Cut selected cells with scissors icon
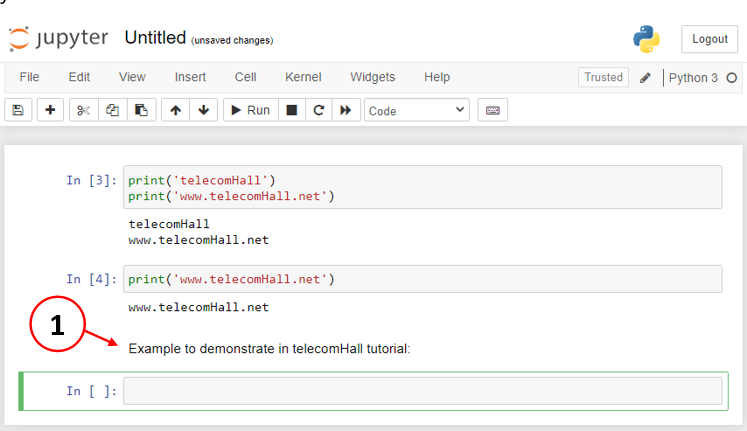 point(83,110)
